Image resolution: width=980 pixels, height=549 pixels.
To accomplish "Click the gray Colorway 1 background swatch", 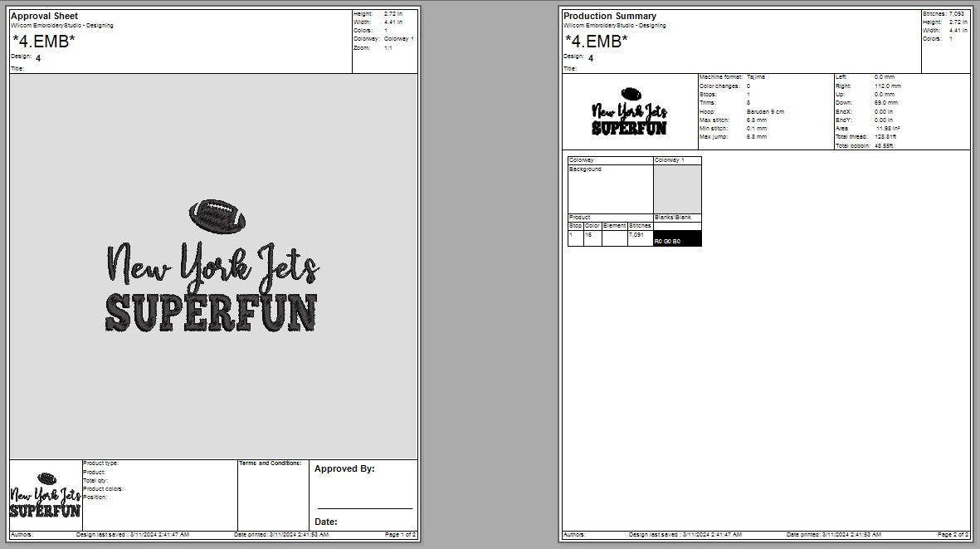I will pyautogui.click(x=677, y=189).
